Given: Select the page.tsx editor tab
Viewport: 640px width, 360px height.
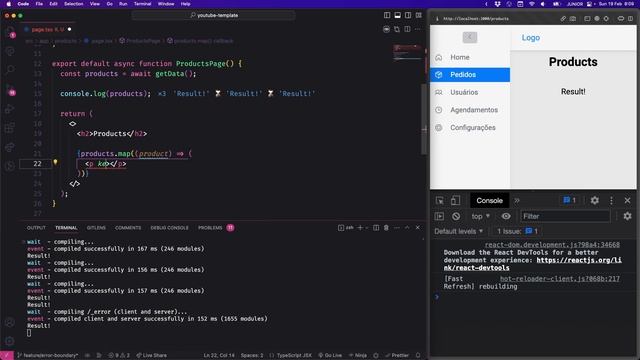Looking at the screenshot, I should [x=47, y=29].
